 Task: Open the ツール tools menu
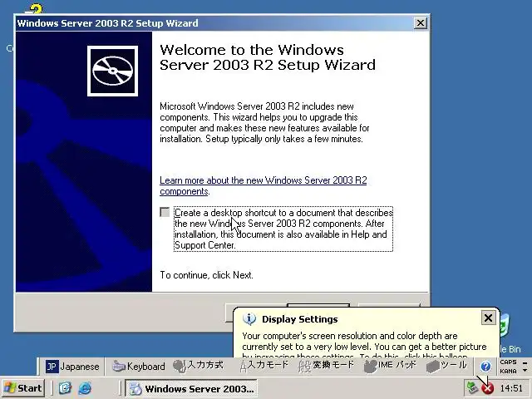tap(446, 366)
